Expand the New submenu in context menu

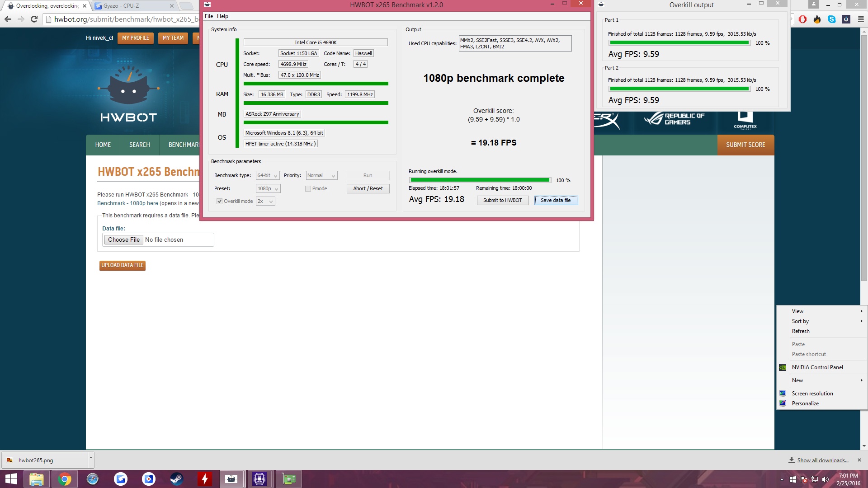pyautogui.click(x=822, y=380)
